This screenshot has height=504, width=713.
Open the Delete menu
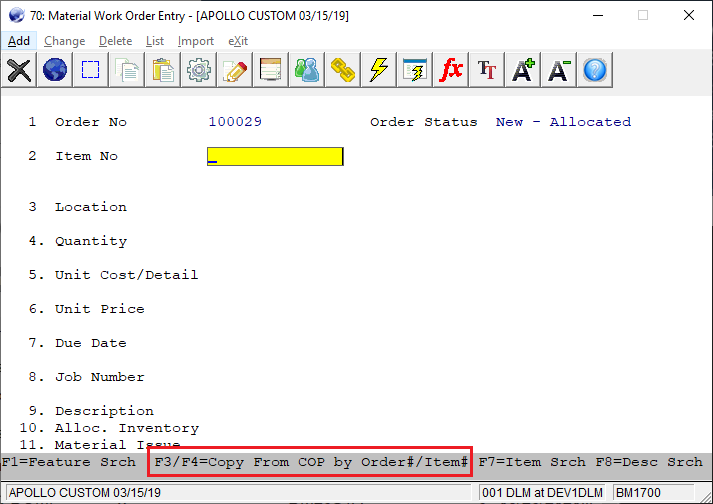115,41
